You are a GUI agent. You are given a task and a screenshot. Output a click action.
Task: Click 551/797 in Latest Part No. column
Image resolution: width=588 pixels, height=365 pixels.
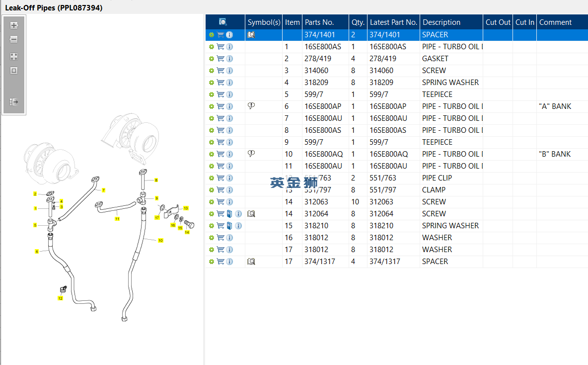(383, 190)
